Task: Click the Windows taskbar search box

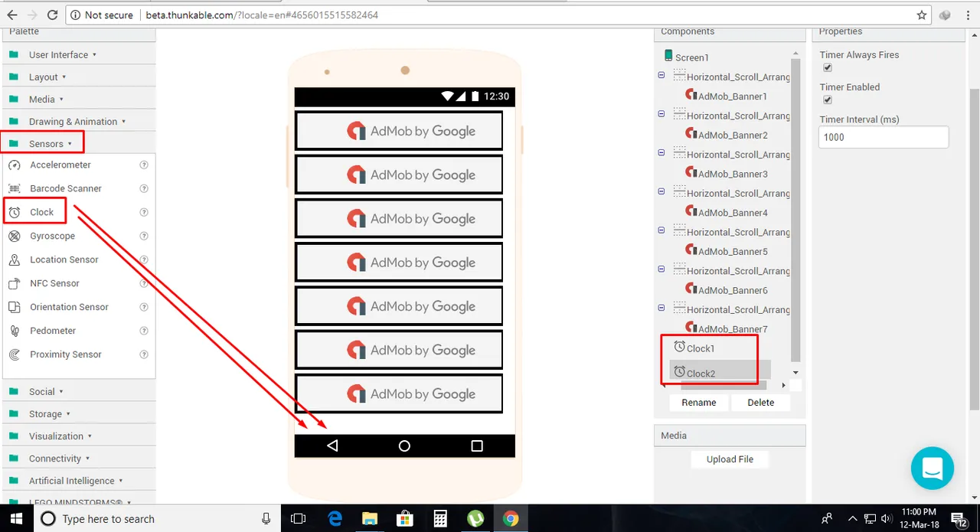Action: click(158, 518)
